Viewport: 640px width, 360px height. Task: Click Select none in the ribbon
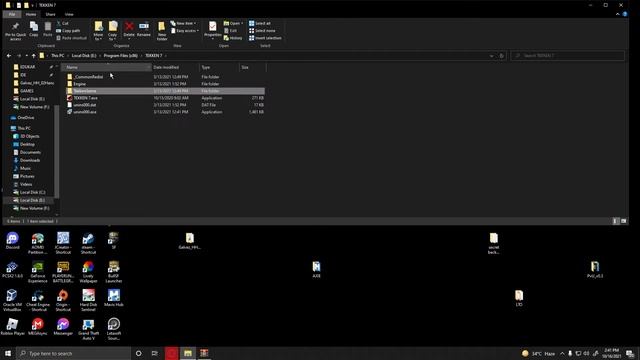262,31
